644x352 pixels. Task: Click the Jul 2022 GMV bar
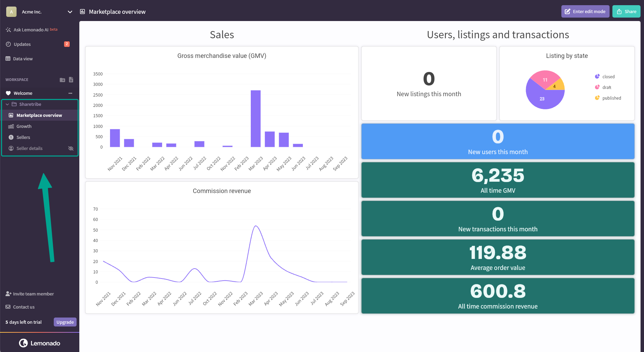(x=199, y=144)
